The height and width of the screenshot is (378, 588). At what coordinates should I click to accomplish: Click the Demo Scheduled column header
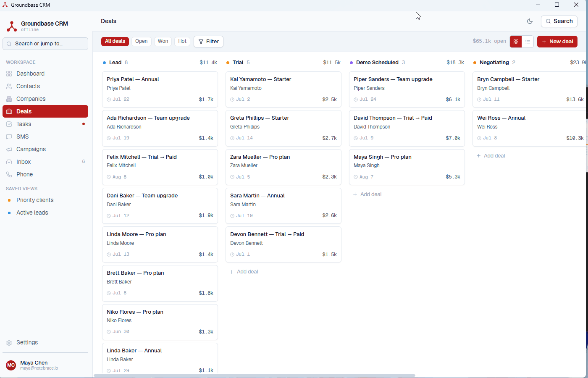407,63
